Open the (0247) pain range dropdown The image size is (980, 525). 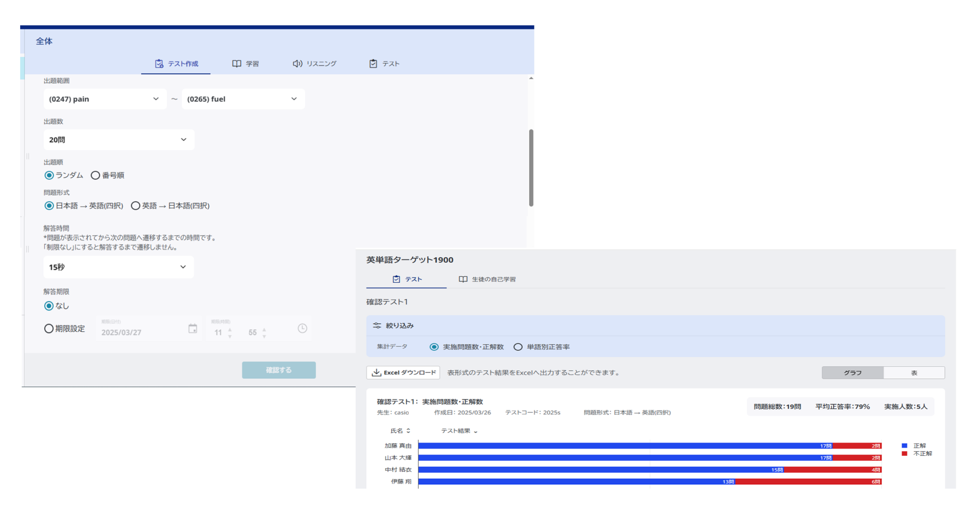click(x=105, y=99)
